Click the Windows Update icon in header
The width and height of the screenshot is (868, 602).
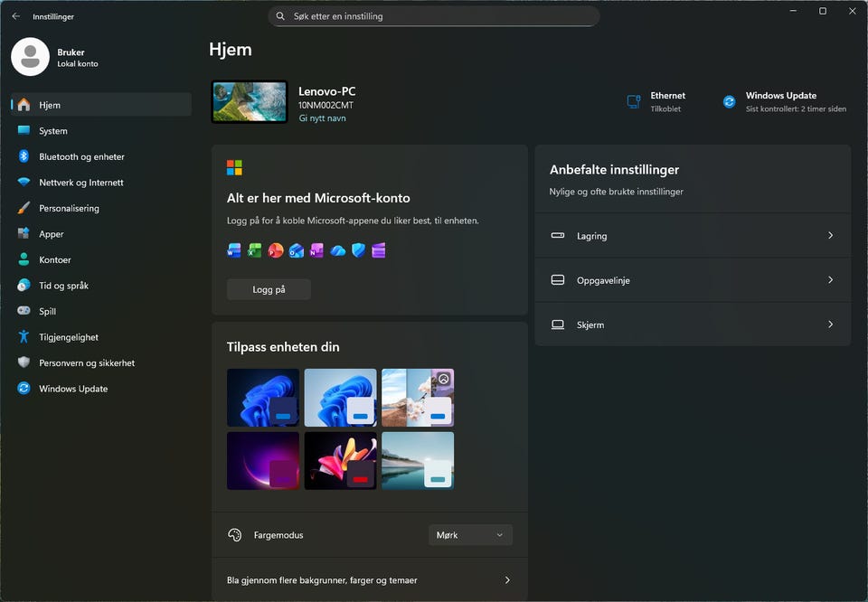pos(729,102)
